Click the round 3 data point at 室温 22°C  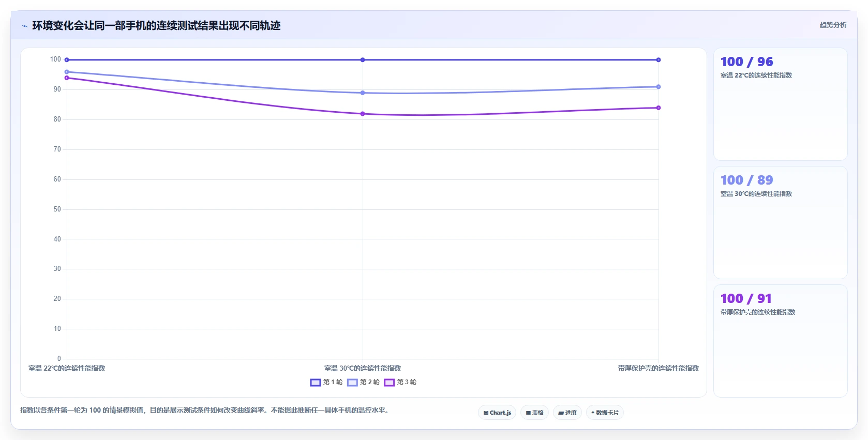pyautogui.click(x=67, y=78)
